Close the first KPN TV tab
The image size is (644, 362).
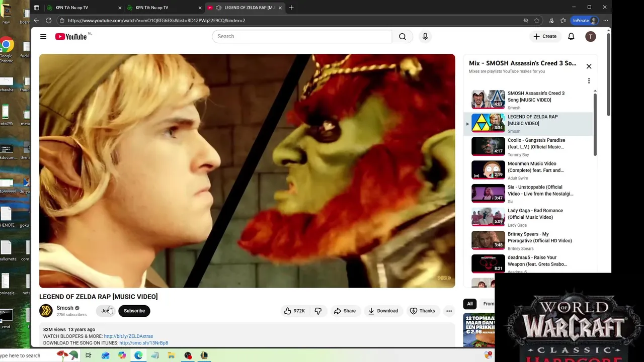[x=120, y=8]
